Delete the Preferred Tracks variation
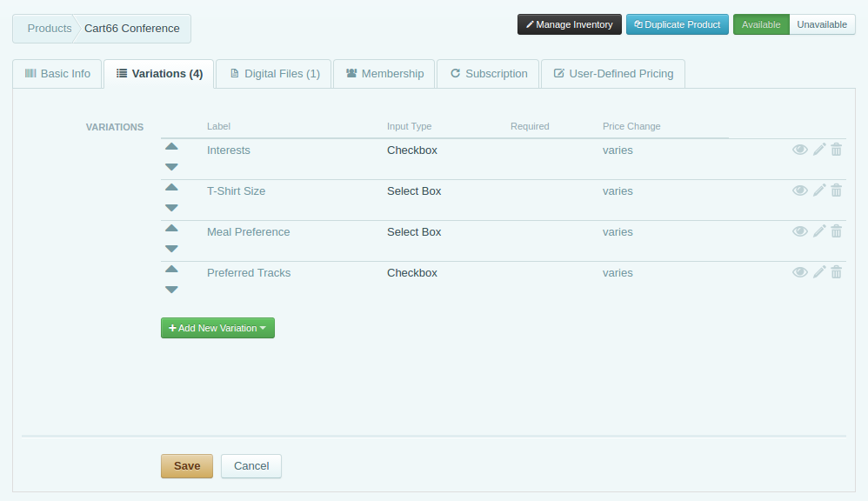868x501 pixels. pyautogui.click(x=837, y=272)
